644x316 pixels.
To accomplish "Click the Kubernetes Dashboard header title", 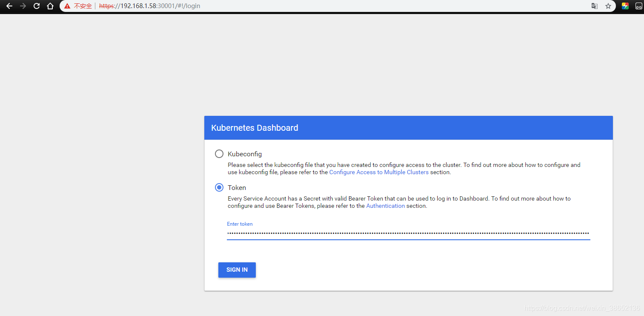I will coord(255,128).
